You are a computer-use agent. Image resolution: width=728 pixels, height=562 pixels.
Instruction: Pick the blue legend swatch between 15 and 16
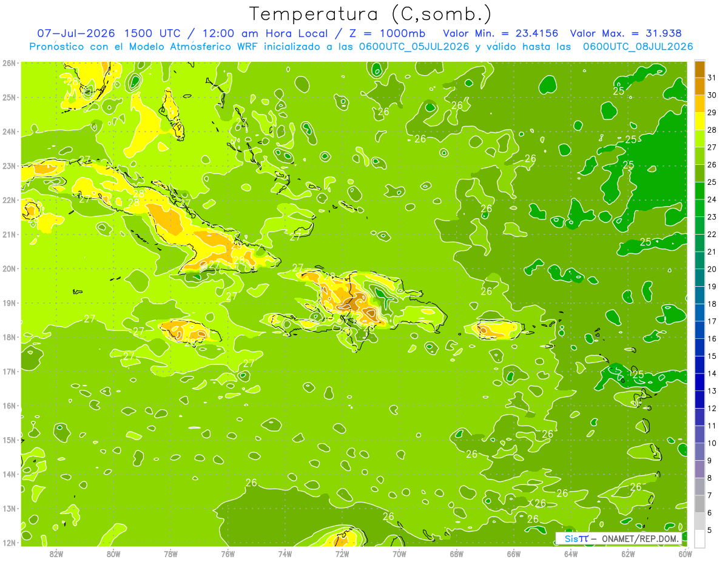[699, 347]
